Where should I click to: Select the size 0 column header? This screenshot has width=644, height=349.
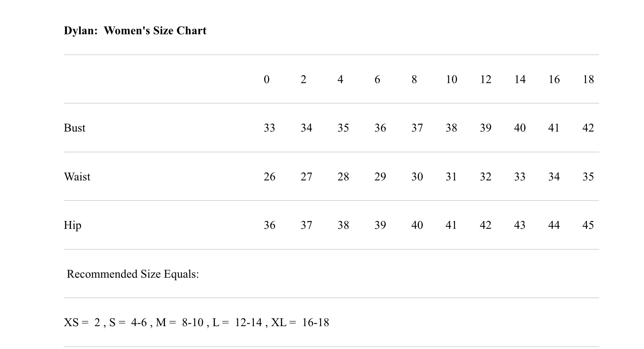pos(266,80)
